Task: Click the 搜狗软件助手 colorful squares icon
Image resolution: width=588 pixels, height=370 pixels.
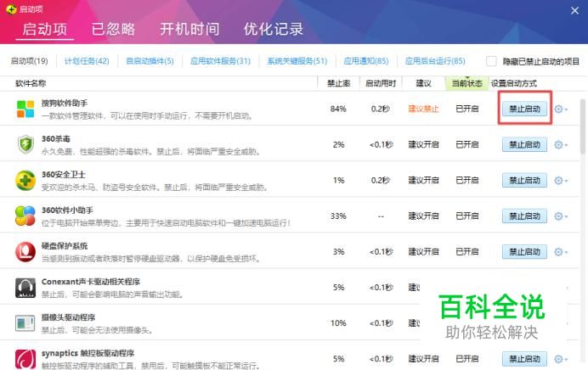Action: coord(25,109)
